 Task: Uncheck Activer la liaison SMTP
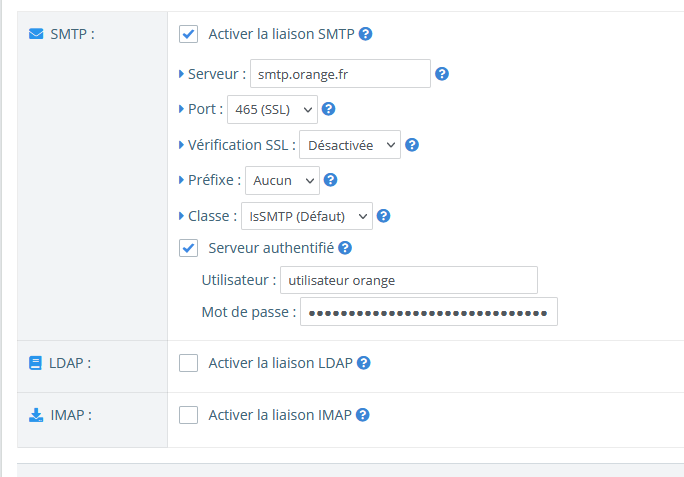(x=188, y=34)
